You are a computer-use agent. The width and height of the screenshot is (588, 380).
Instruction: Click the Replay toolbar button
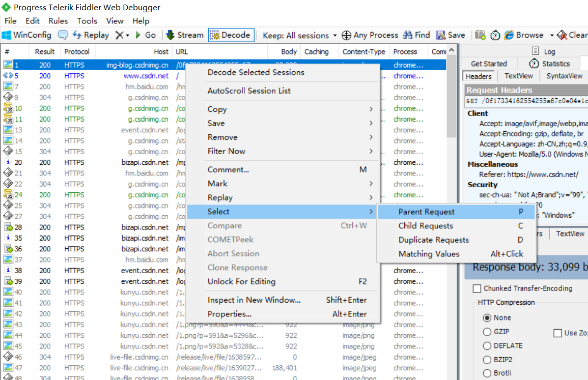(x=91, y=35)
